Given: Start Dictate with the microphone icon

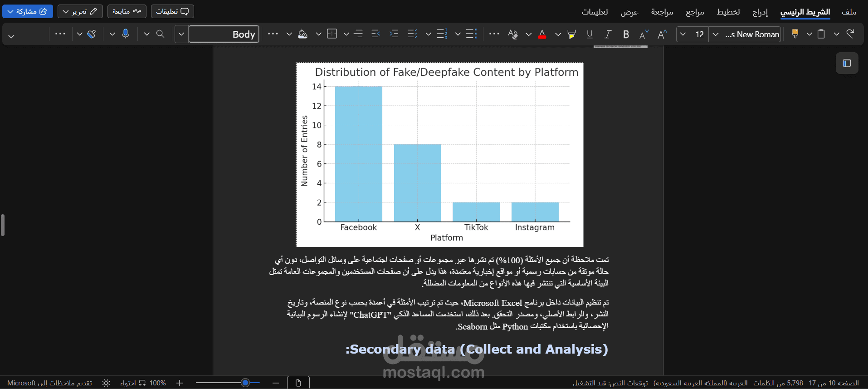Looking at the screenshot, I should tap(126, 34).
